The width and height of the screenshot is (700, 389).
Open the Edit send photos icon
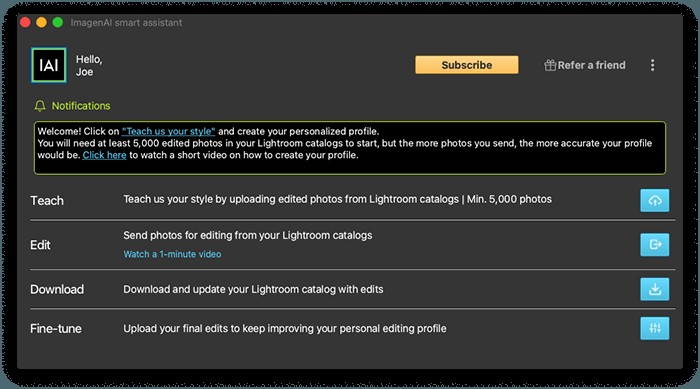click(x=654, y=245)
